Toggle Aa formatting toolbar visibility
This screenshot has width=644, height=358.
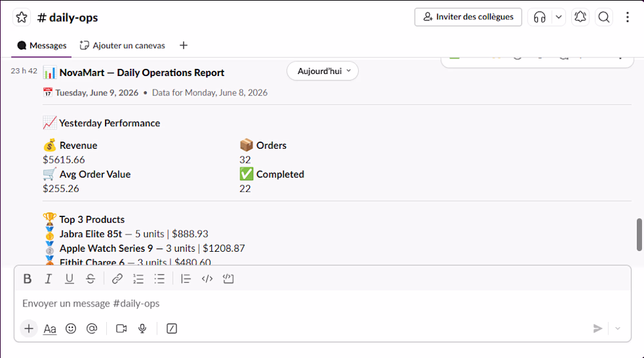[50, 328]
